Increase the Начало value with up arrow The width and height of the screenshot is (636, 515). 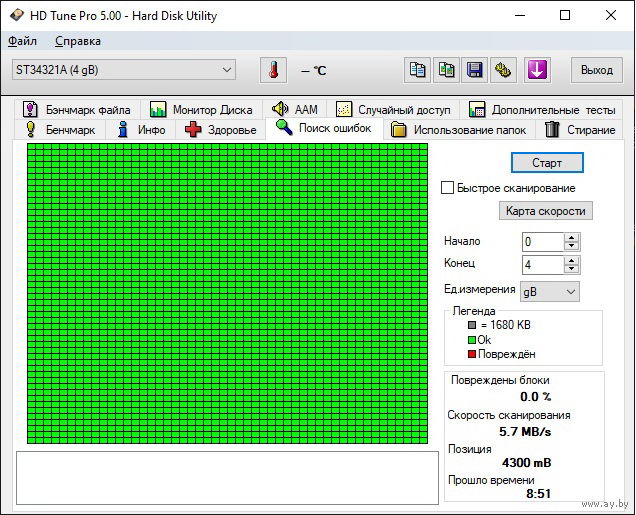pos(571,237)
